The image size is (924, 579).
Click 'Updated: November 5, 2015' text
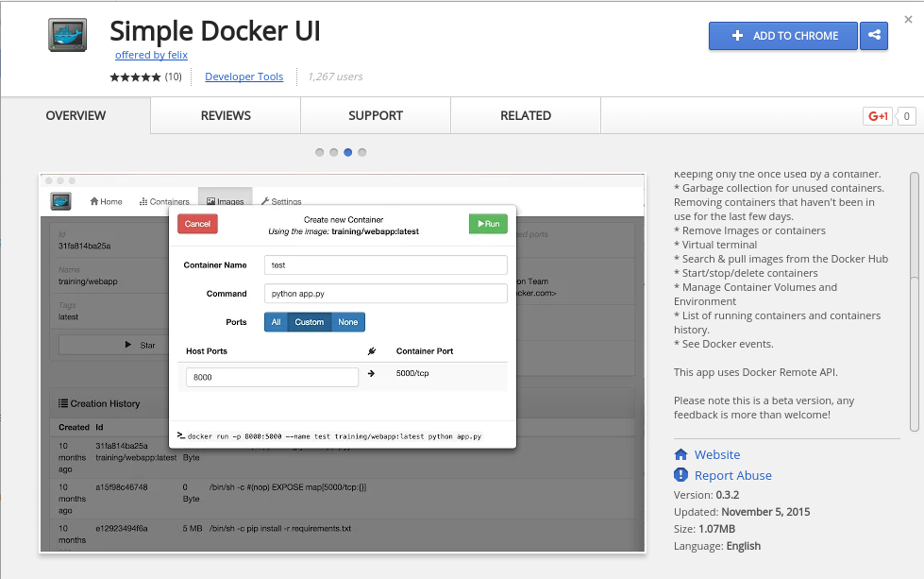(742, 512)
